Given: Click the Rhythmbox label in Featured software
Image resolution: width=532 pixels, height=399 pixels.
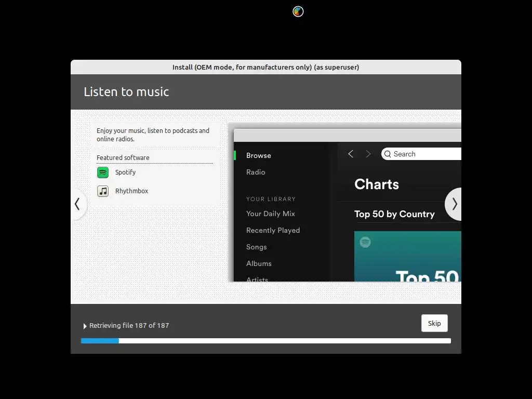Looking at the screenshot, I should (x=131, y=191).
